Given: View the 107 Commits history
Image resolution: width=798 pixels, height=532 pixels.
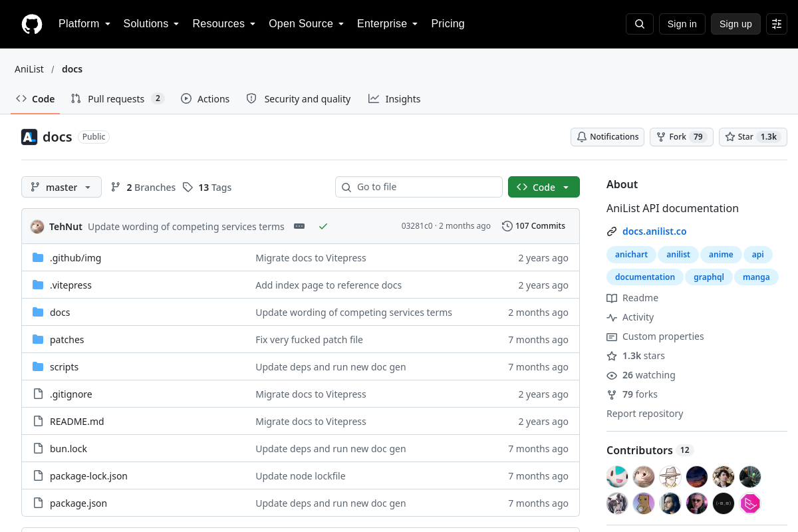Looking at the screenshot, I should point(534,226).
